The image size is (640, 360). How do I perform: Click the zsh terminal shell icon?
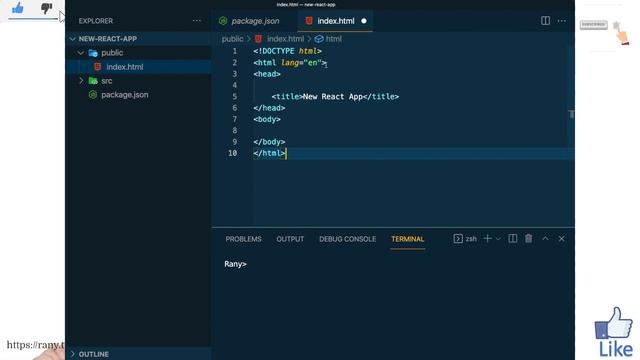[458, 239]
